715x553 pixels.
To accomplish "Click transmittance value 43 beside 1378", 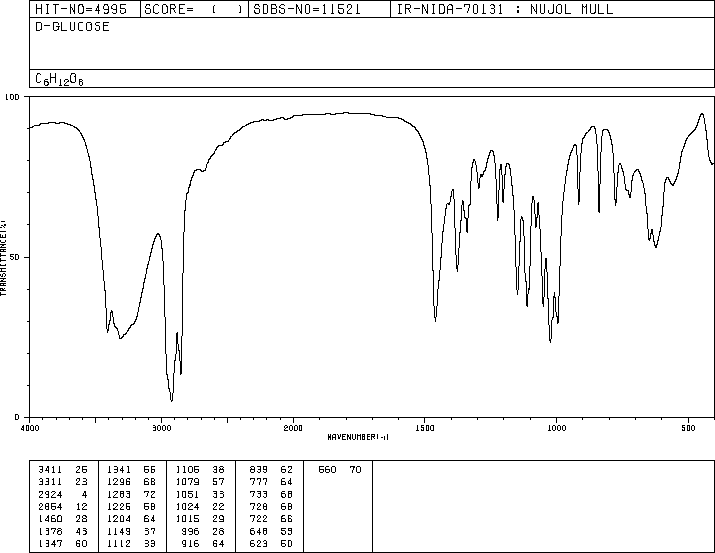I will (x=81, y=532).
